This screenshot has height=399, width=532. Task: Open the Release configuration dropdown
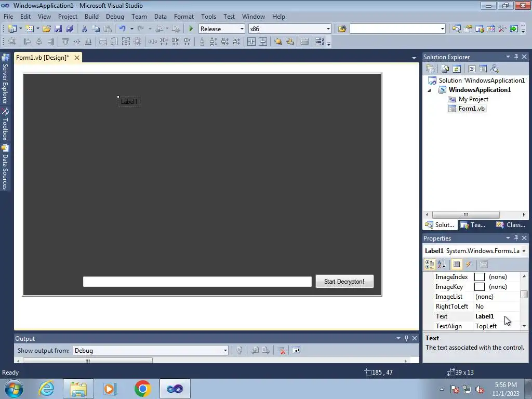coord(242,29)
